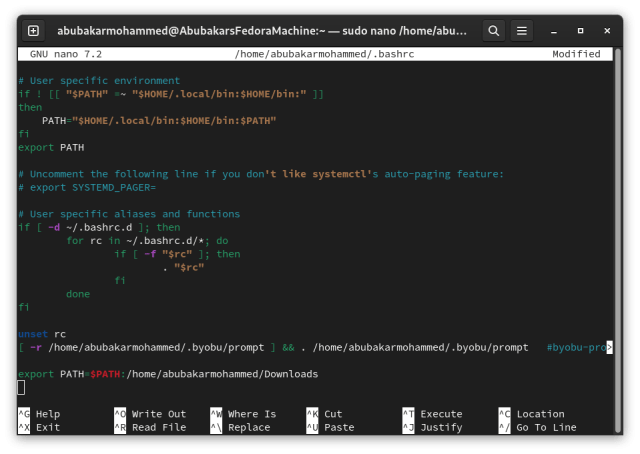
Task: Click the export PATH Downloads line
Action: pos(168,374)
